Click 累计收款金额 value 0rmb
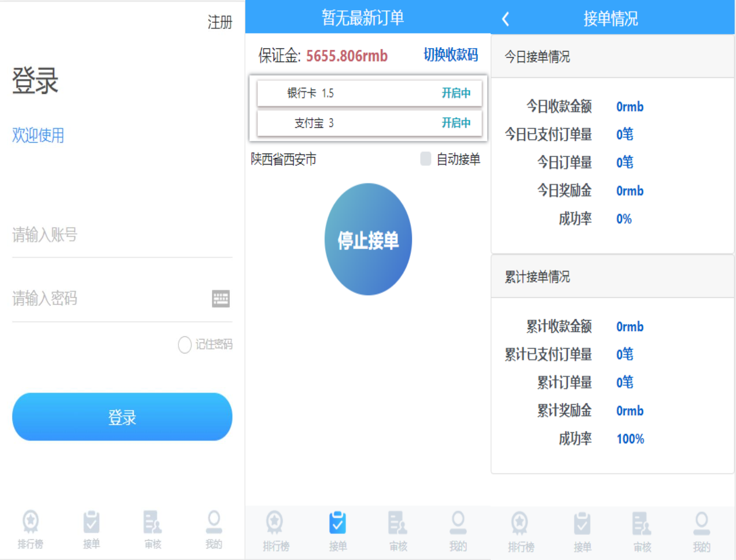Image resolution: width=736 pixels, height=560 pixels. click(630, 327)
